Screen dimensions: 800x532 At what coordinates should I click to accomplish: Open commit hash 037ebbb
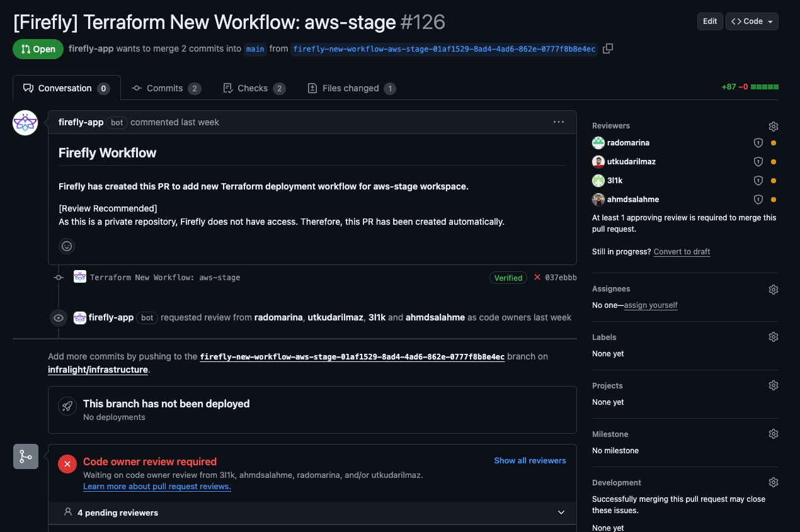(x=561, y=278)
